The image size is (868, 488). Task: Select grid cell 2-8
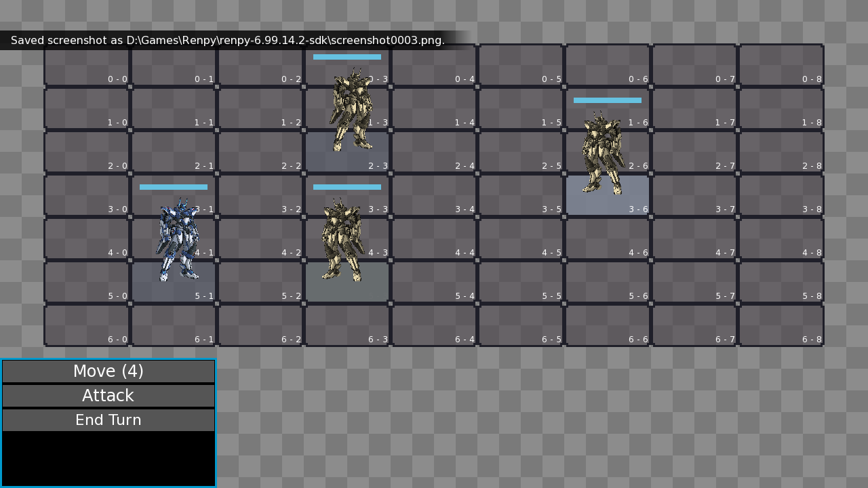click(781, 152)
